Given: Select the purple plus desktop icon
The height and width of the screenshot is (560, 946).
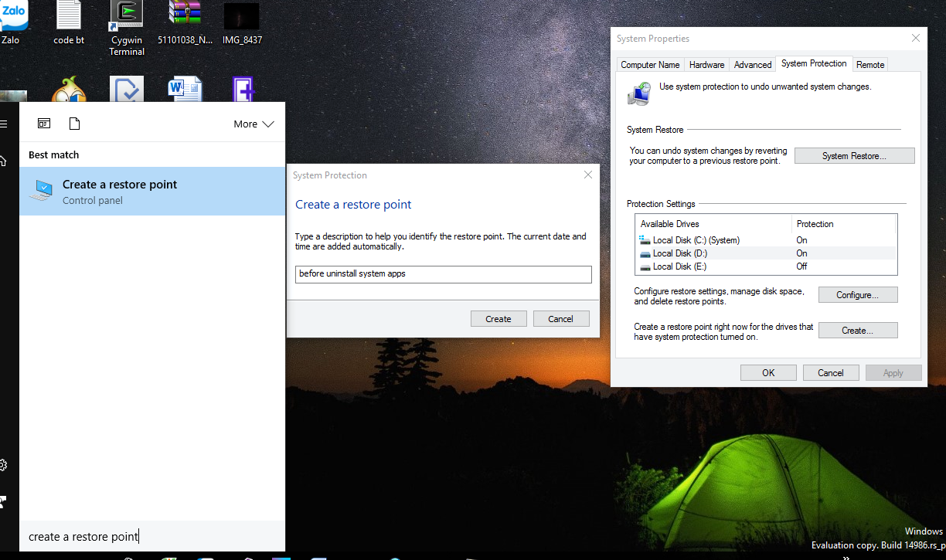Looking at the screenshot, I should pos(243,90).
